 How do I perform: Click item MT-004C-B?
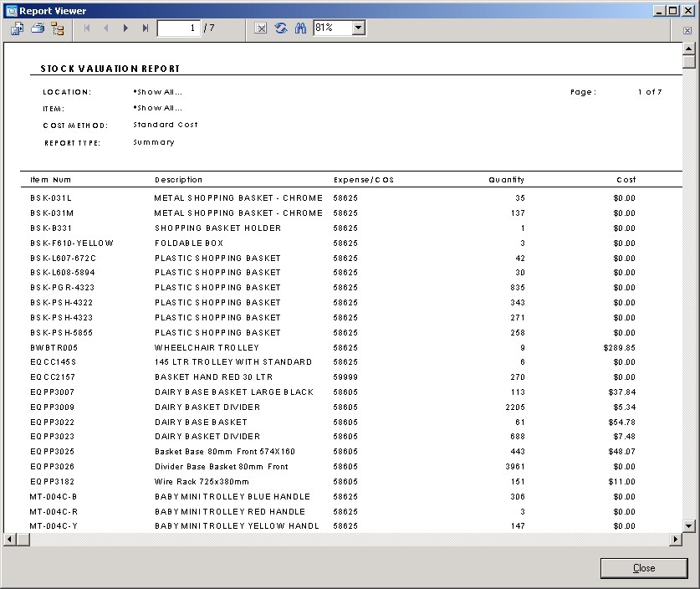point(54,497)
